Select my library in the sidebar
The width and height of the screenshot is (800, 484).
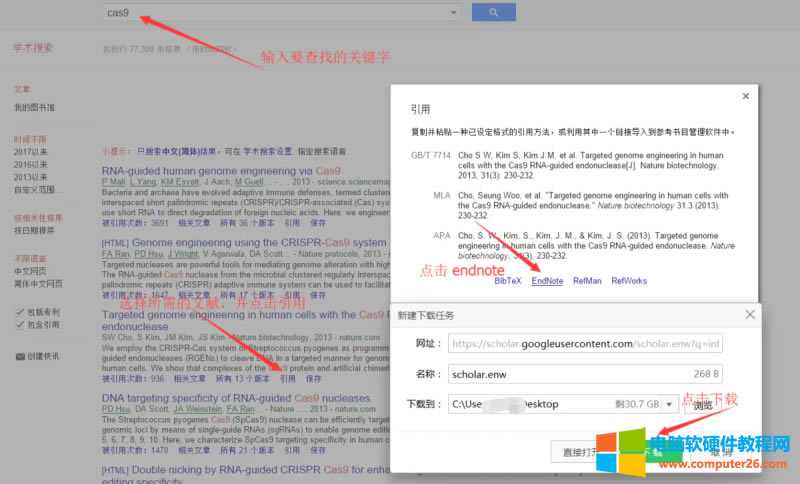click(34, 107)
